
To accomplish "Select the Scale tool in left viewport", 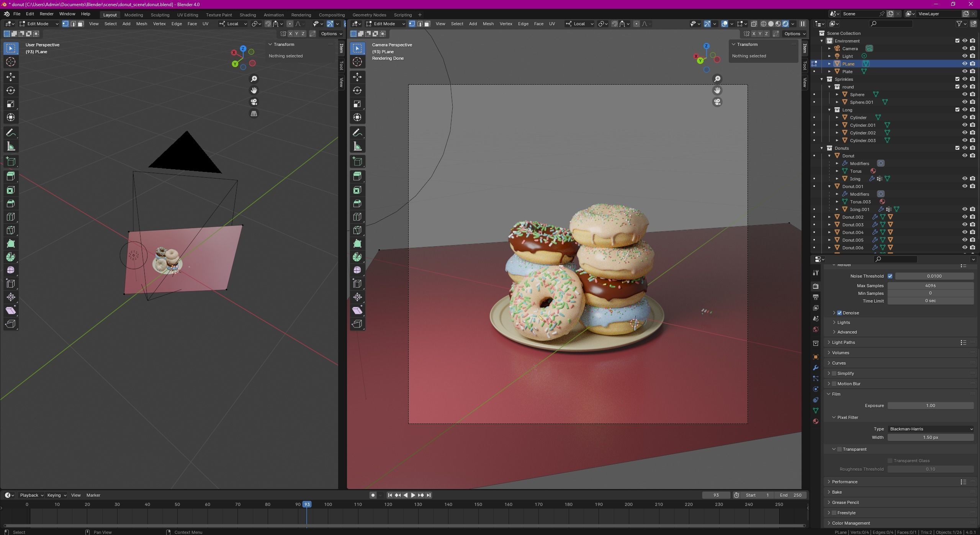I will click(11, 104).
